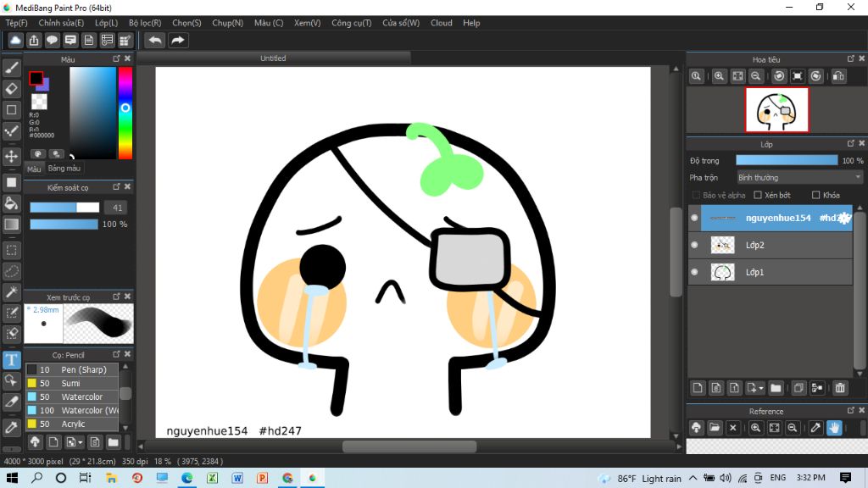Open the Pha trộn blend mode dropdown
This screenshot has height=488, width=868.
click(x=799, y=178)
